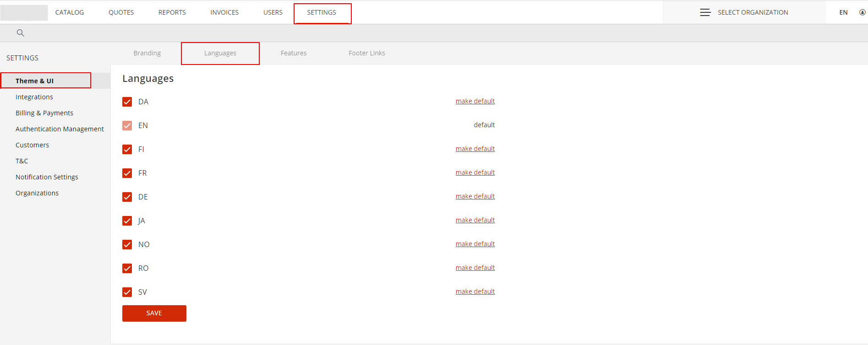Open the Invoices menu
Screen dimensions: 868x345
[224, 12]
